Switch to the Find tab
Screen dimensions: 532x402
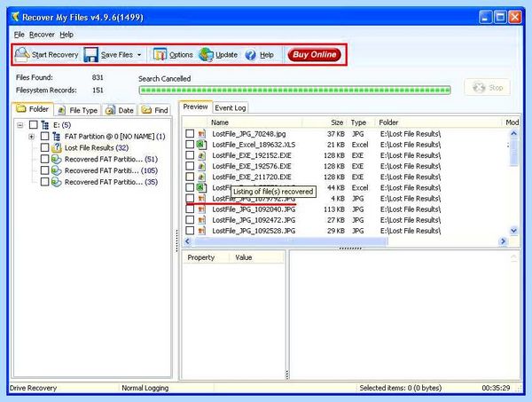coord(155,110)
